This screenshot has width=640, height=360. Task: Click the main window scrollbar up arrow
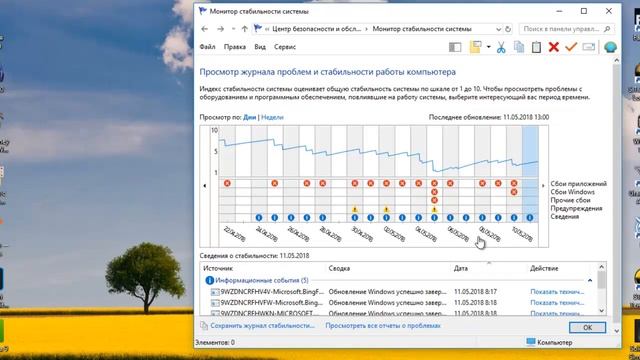pyautogui.click(x=616, y=61)
